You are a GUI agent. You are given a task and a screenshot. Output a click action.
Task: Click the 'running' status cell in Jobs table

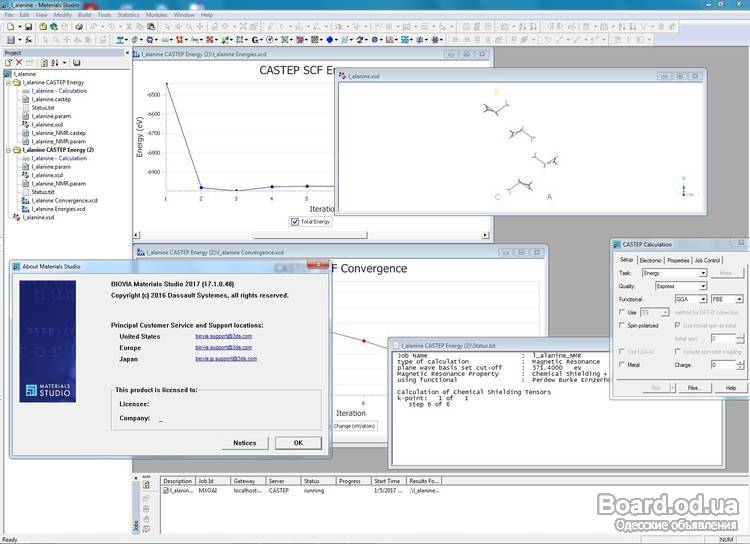coord(314,490)
